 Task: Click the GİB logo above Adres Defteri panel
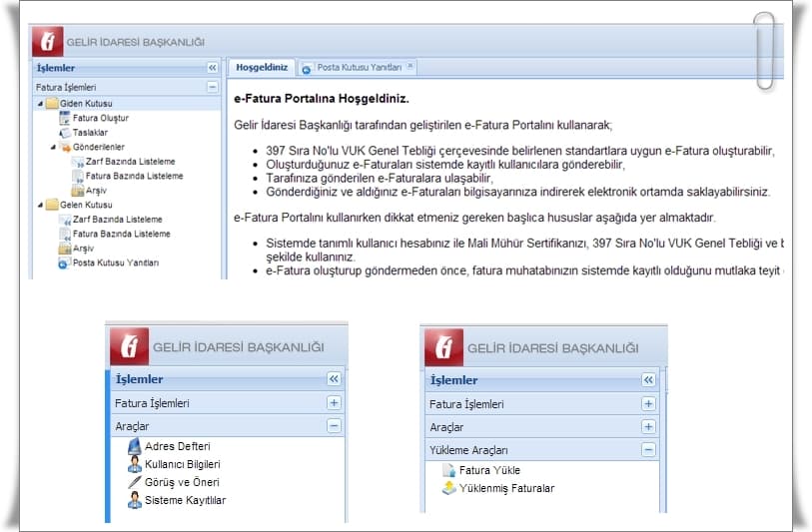tap(130, 346)
